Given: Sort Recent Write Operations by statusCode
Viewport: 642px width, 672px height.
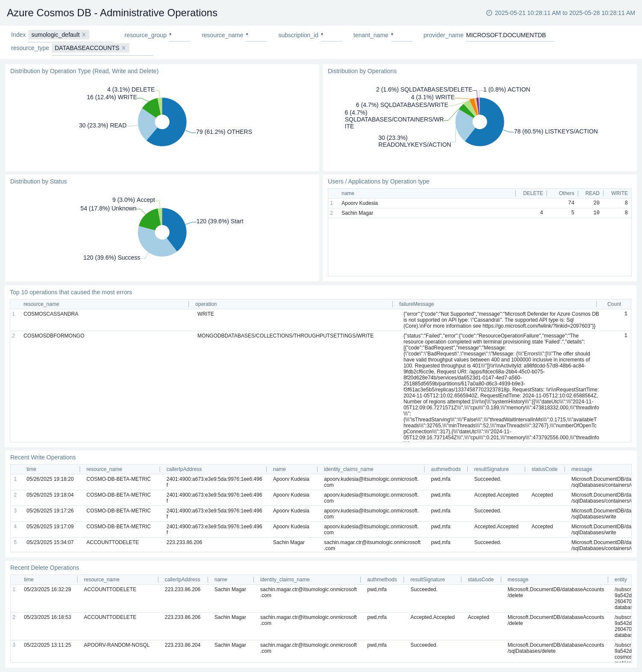Looking at the screenshot, I should tap(544, 469).
